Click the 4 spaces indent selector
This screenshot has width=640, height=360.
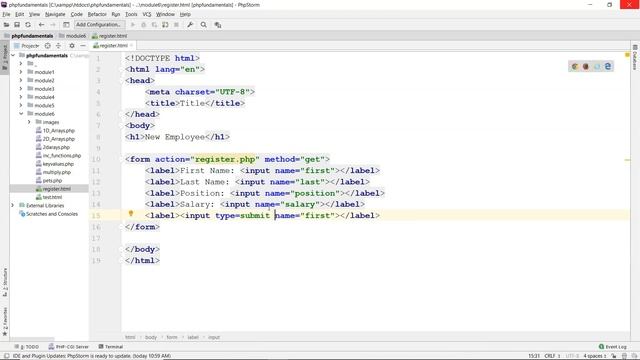pyautogui.click(x=594, y=356)
